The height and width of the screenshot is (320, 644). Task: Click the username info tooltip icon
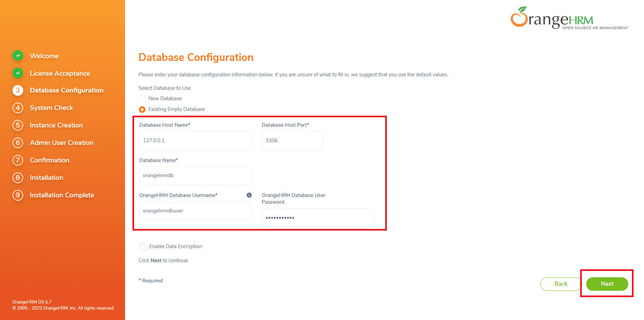point(249,195)
